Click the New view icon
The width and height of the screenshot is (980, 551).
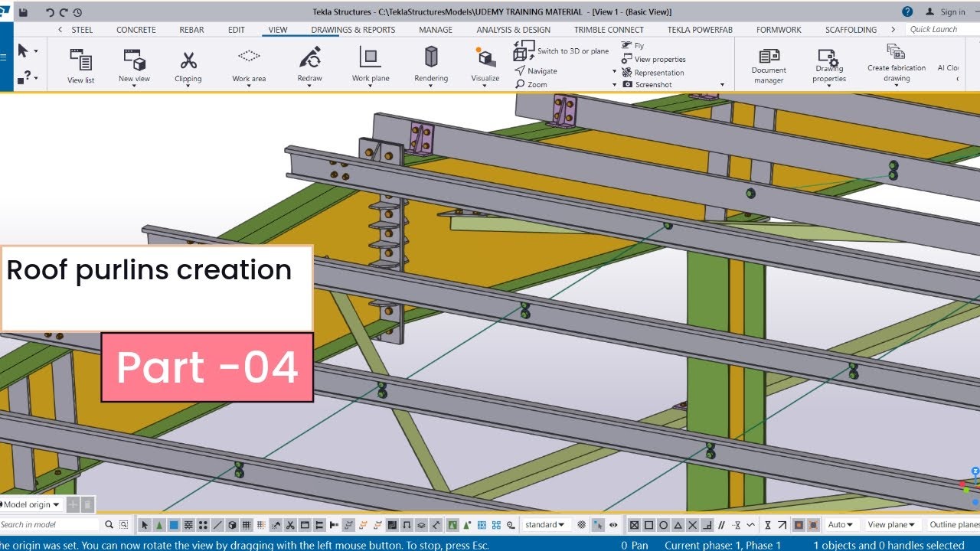(134, 60)
